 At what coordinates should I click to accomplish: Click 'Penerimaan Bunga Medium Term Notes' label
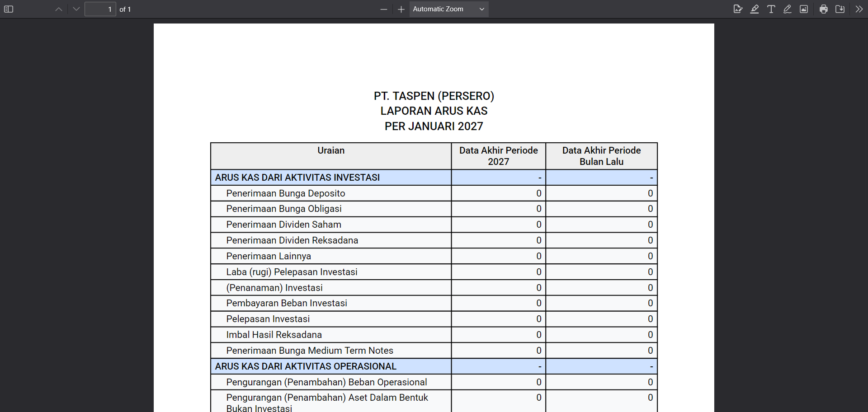pyautogui.click(x=310, y=351)
